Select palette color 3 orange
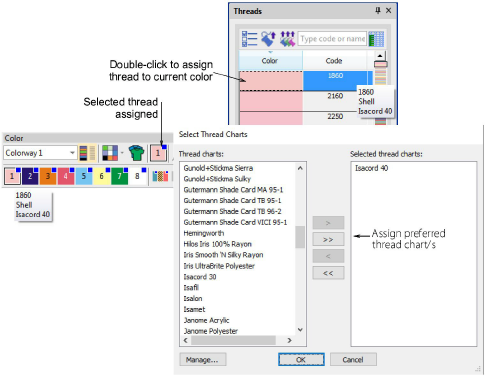 point(48,176)
